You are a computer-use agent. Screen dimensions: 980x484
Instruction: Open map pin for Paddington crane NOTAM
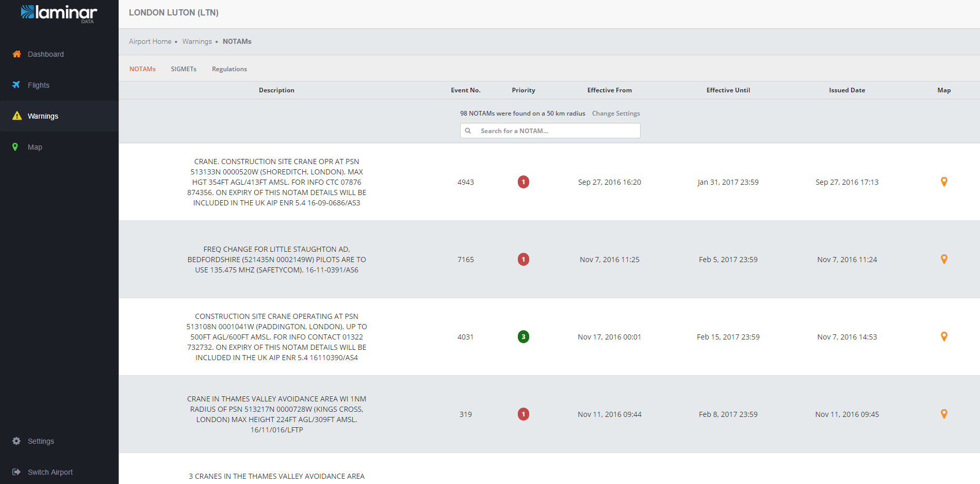click(944, 337)
